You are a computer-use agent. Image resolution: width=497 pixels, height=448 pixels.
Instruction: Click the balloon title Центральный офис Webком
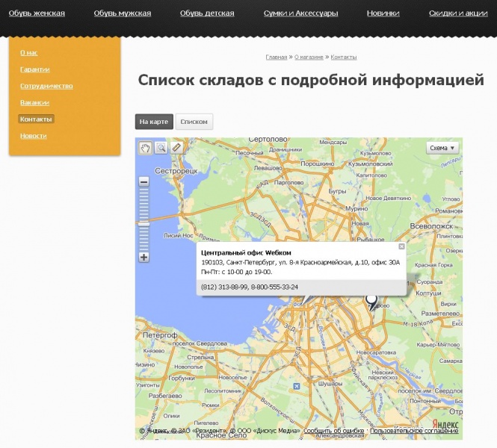coord(247,252)
